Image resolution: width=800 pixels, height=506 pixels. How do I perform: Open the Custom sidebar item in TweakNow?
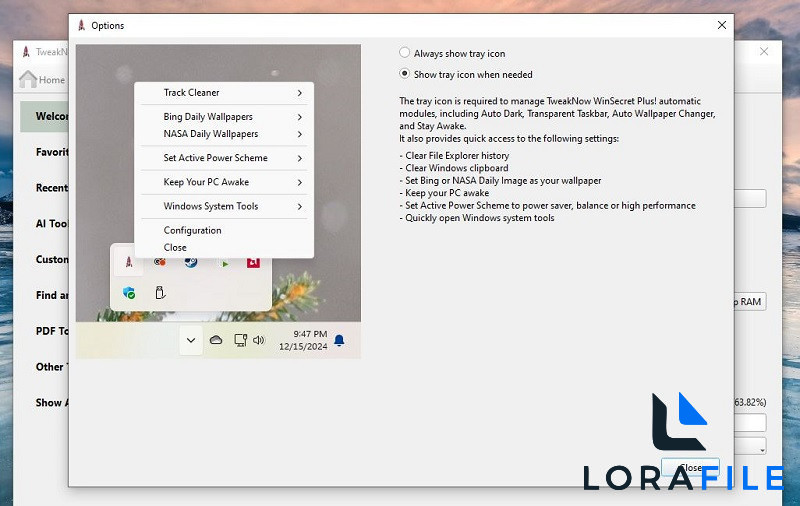[x=52, y=259]
